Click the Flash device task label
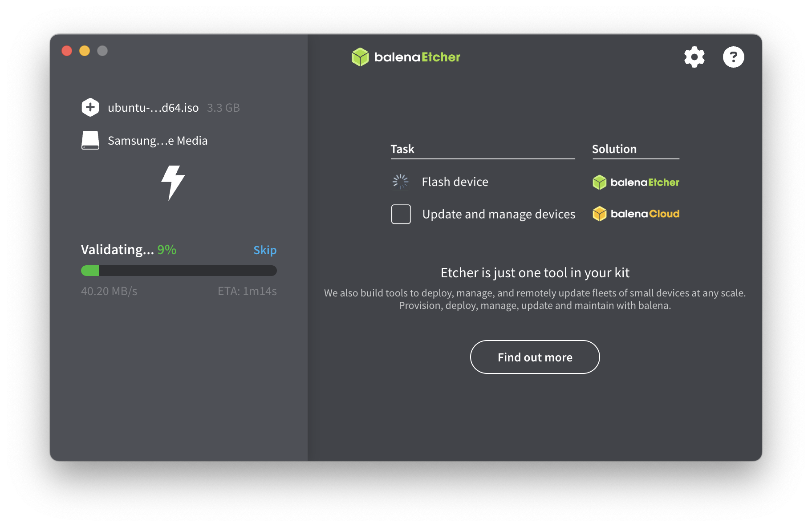 coord(455,182)
